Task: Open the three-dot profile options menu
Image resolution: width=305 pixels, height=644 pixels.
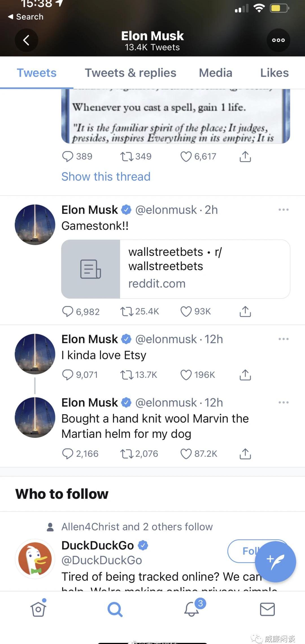Action: click(x=278, y=40)
